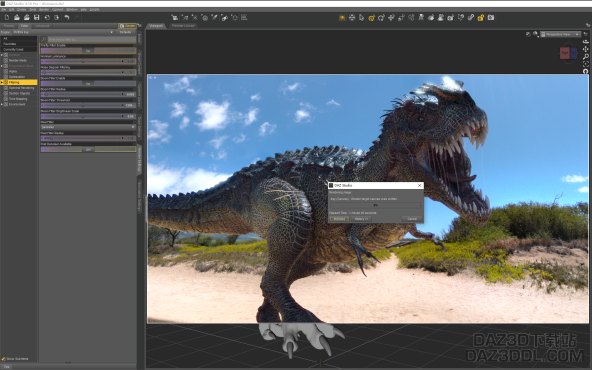Open the Window menu

point(71,9)
